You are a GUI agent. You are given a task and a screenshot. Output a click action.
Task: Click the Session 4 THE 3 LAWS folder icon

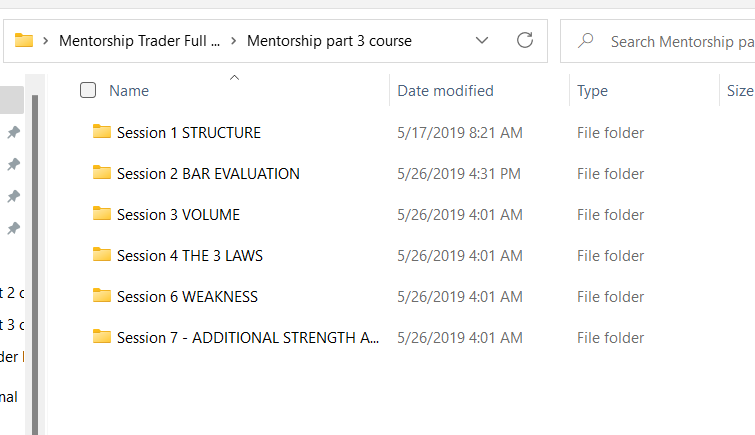coord(101,255)
